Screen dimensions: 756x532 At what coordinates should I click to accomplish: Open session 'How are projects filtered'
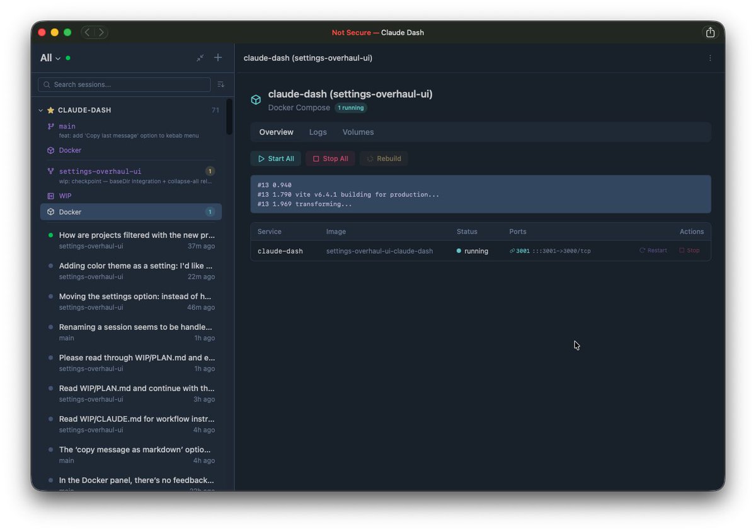point(131,240)
